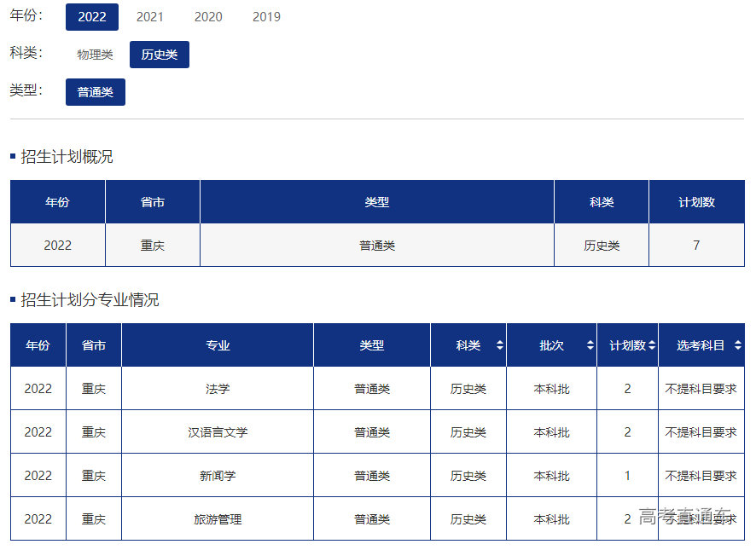
Task: Select the 2022 year filter
Action: 92,17
